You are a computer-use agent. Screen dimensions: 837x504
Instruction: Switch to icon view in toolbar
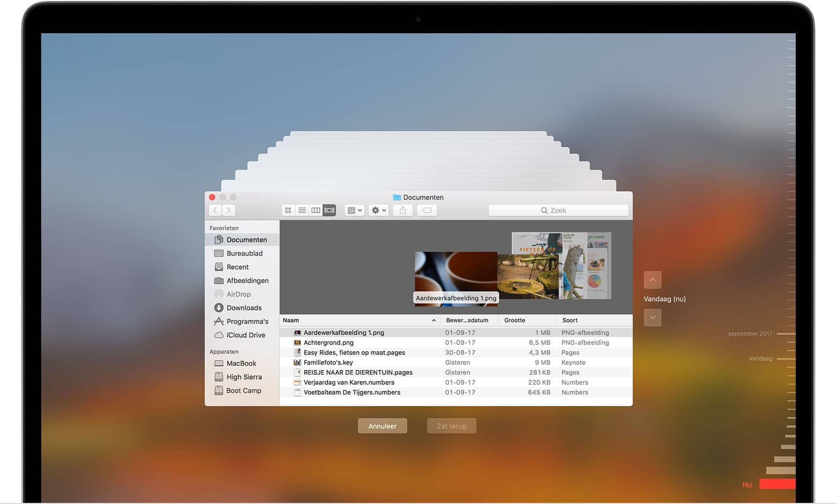(288, 211)
